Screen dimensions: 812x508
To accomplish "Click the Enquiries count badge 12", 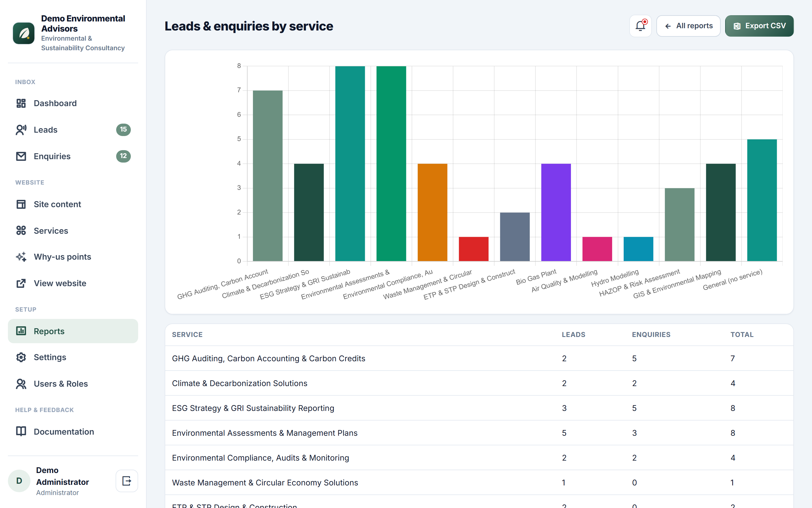I will coord(123,156).
